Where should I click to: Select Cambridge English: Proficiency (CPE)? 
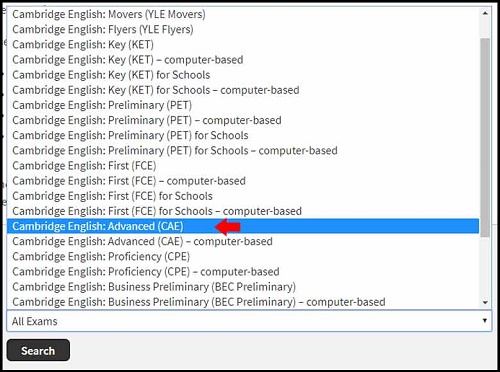[243, 257]
